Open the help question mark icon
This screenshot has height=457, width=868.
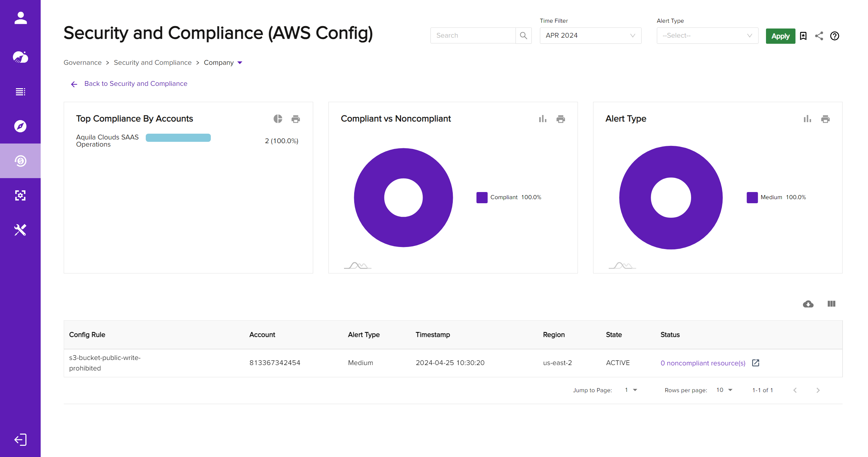[x=834, y=36]
